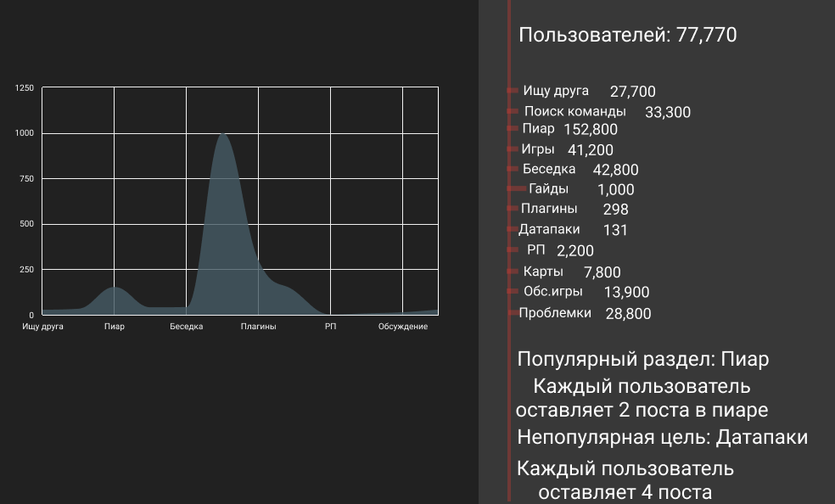Click the value '33,300'
Image resolution: width=835 pixels, height=504 pixels.
[x=668, y=112]
